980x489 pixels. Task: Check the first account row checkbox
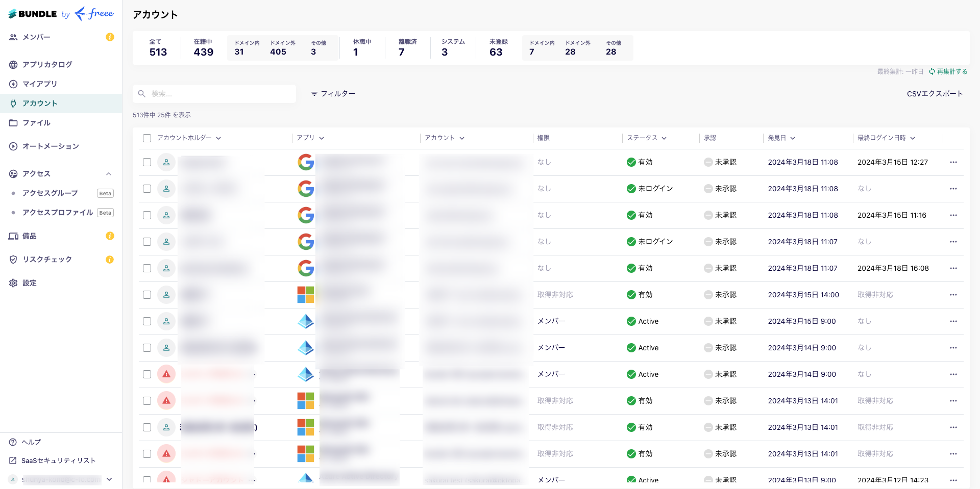click(x=147, y=162)
